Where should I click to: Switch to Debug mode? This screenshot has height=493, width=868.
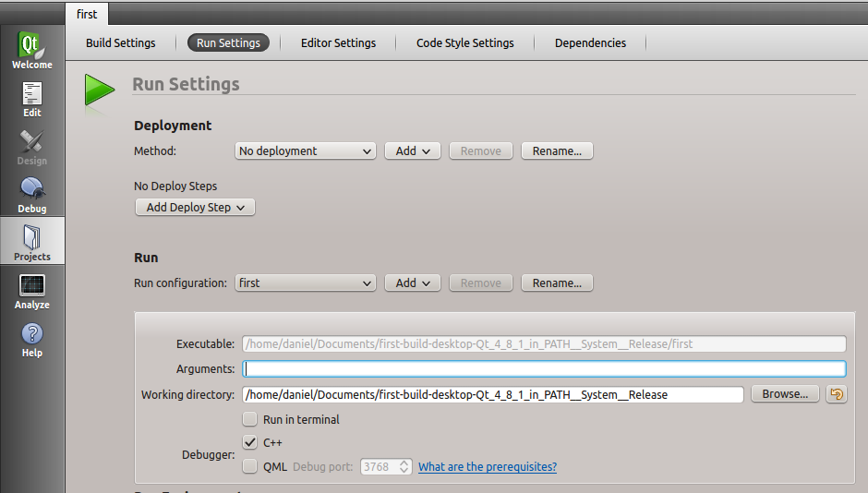click(32, 194)
